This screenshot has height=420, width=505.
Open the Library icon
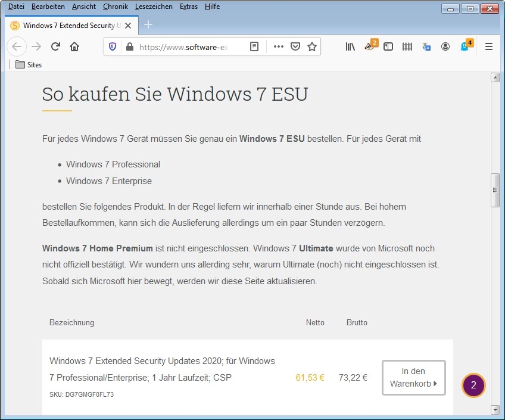pos(350,46)
